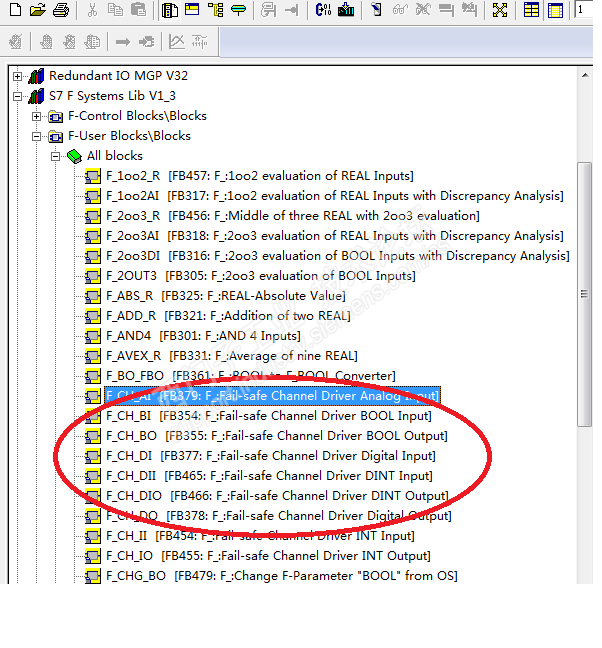Click the block icon beside F_1oo2_R
Image resolution: width=602 pixels, height=648 pixels.
click(x=93, y=176)
